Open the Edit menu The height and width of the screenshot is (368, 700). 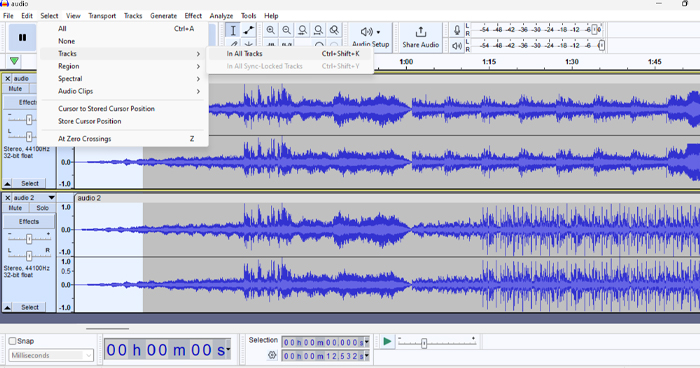(27, 16)
